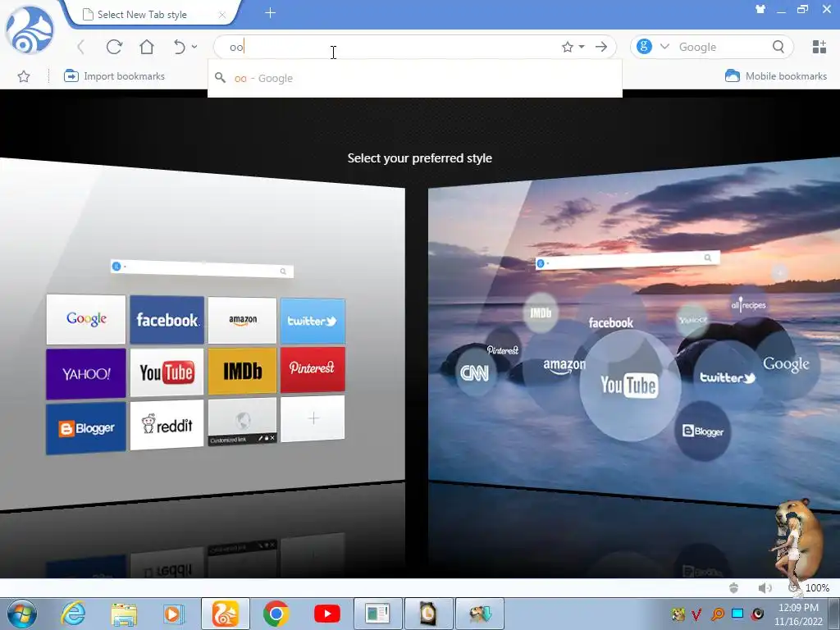The height and width of the screenshot is (630, 840).
Task: Click the 100% zoom level
Action: click(x=817, y=587)
